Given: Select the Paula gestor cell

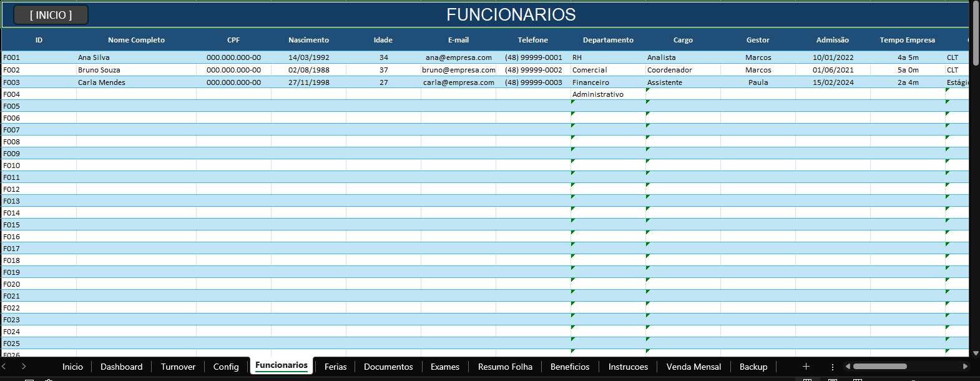Looking at the screenshot, I should point(758,82).
